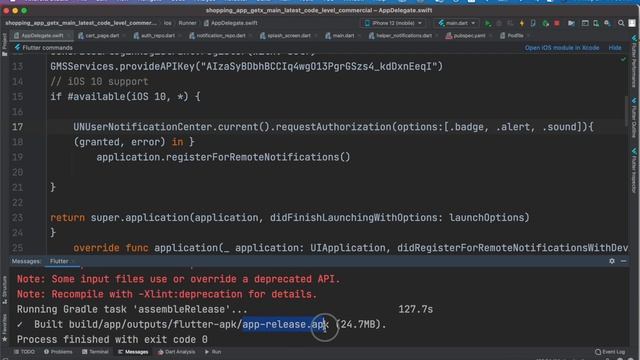Switch to the helper_notifications.dart tab

(x=401, y=36)
